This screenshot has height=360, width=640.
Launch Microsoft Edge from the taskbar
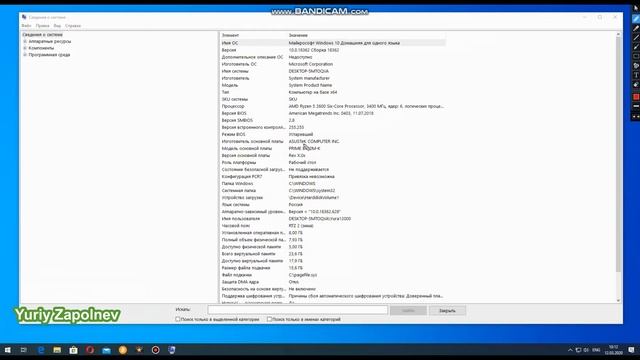point(41,350)
